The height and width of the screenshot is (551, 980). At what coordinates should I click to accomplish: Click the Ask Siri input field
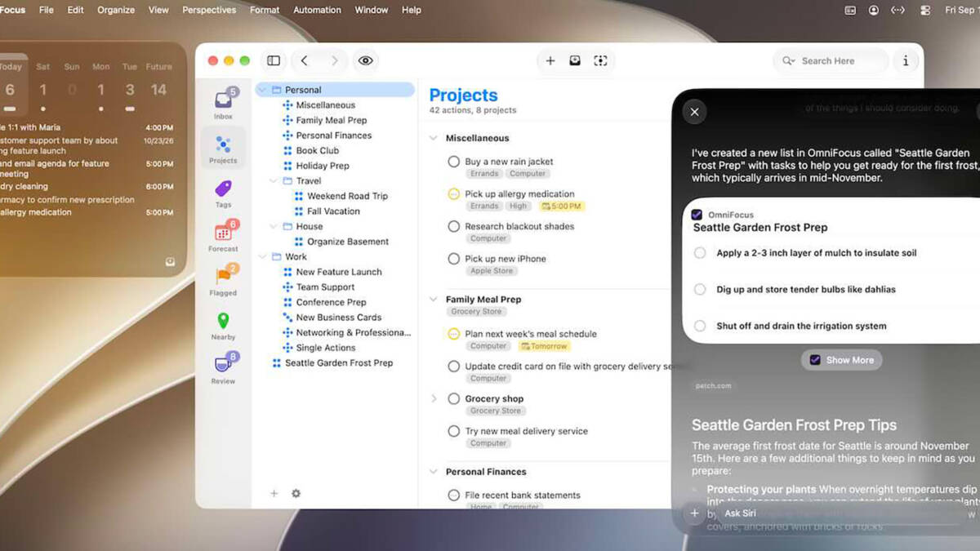(841, 513)
